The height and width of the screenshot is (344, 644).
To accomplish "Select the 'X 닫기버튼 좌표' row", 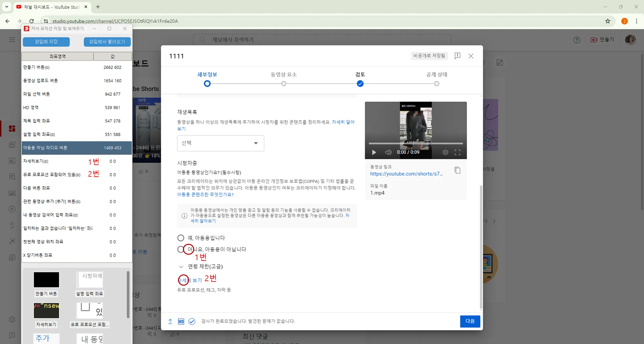I will [77, 255].
